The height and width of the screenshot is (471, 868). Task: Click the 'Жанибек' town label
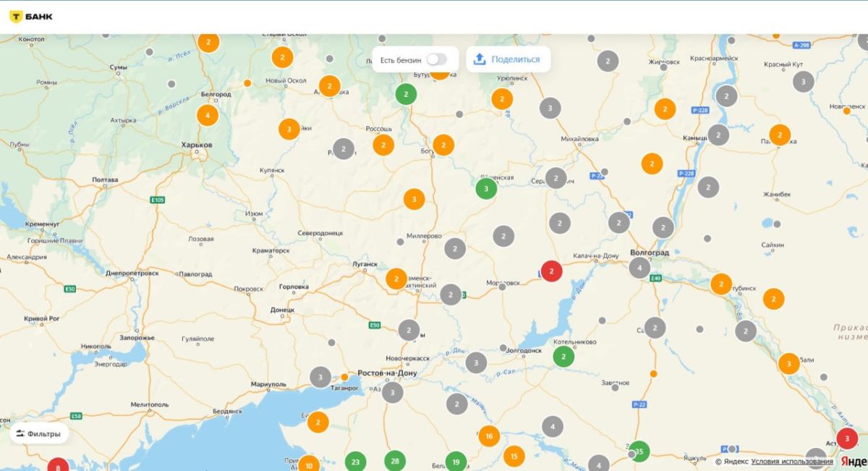coord(777,195)
